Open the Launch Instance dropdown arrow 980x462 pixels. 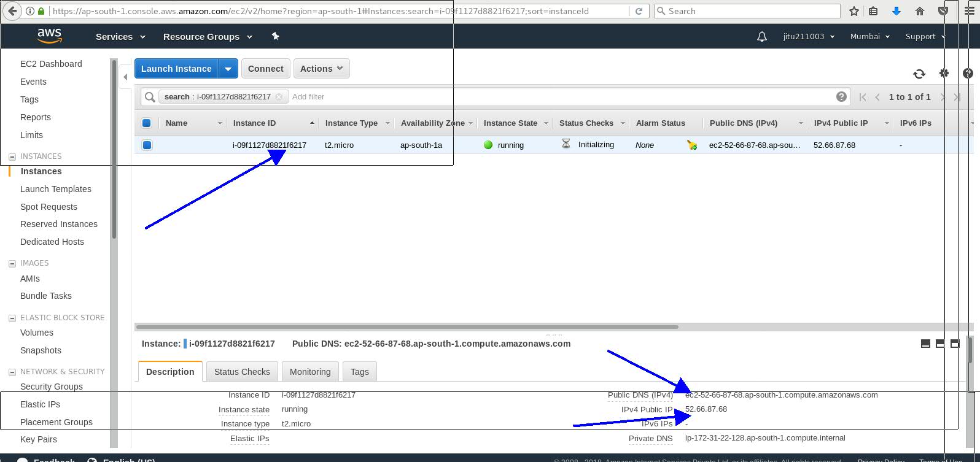click(x=228, y=69)
